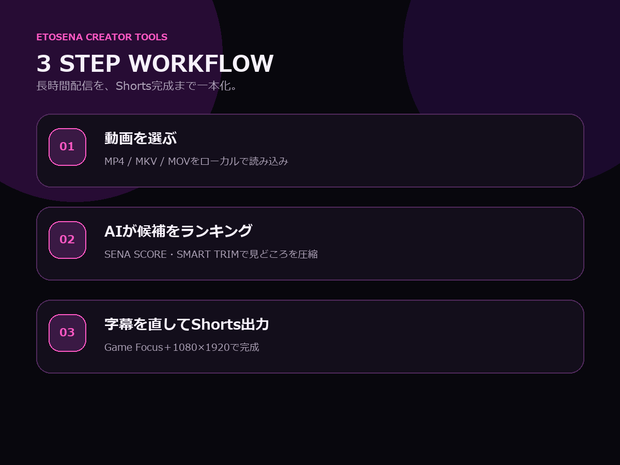The height and width of the screenshot is (465, 620).
Task: Click the purple circle in the top-right corner
Action: (x=514, y=55)
